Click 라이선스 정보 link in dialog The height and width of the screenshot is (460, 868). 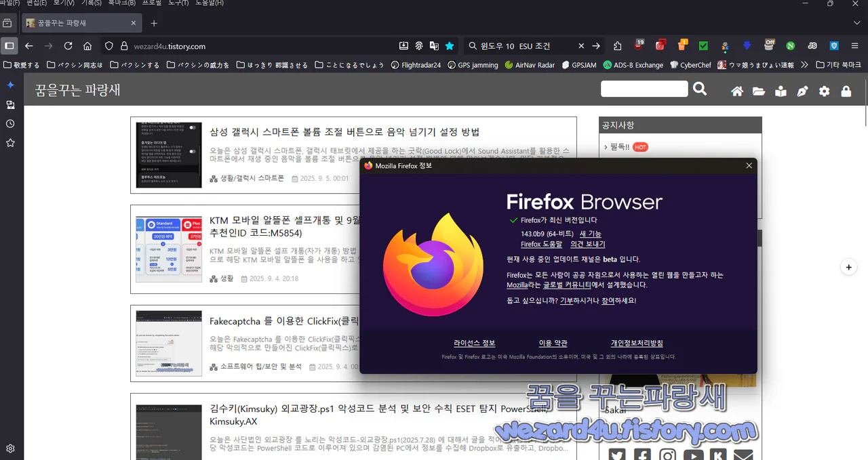[475, 343]
